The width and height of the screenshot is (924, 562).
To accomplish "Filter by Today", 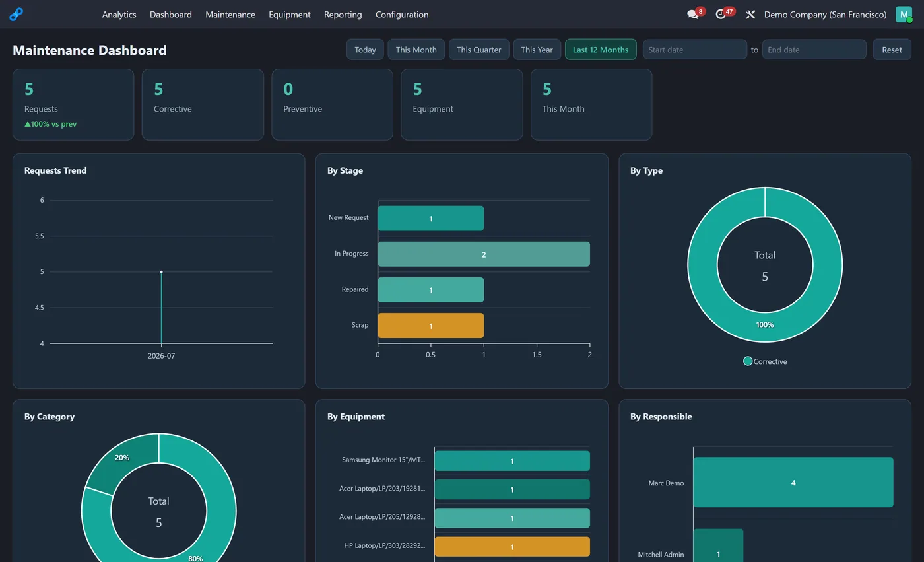I will 365,50.
